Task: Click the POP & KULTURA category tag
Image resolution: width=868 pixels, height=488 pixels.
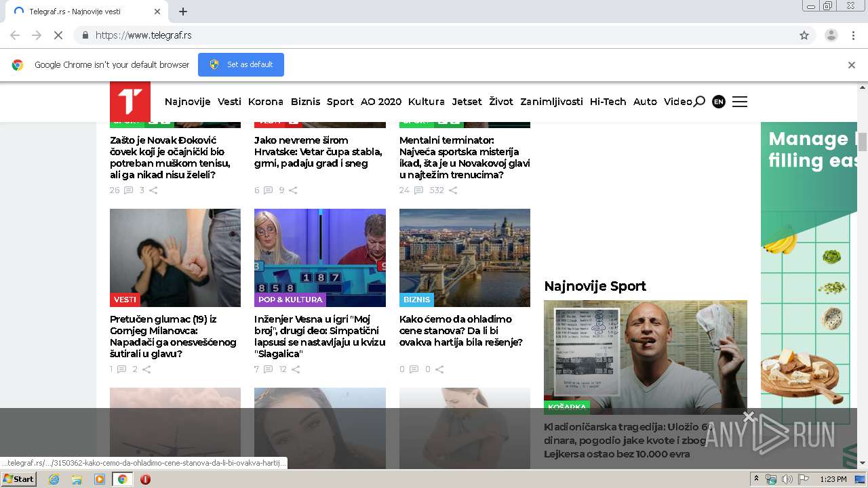Action: 290,300
